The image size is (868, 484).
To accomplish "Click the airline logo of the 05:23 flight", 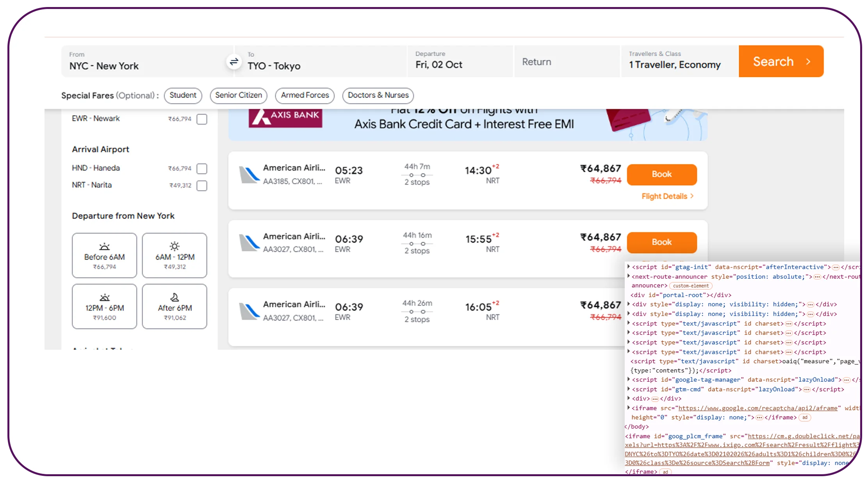I will pyautogui.click(x=249, y=174).
